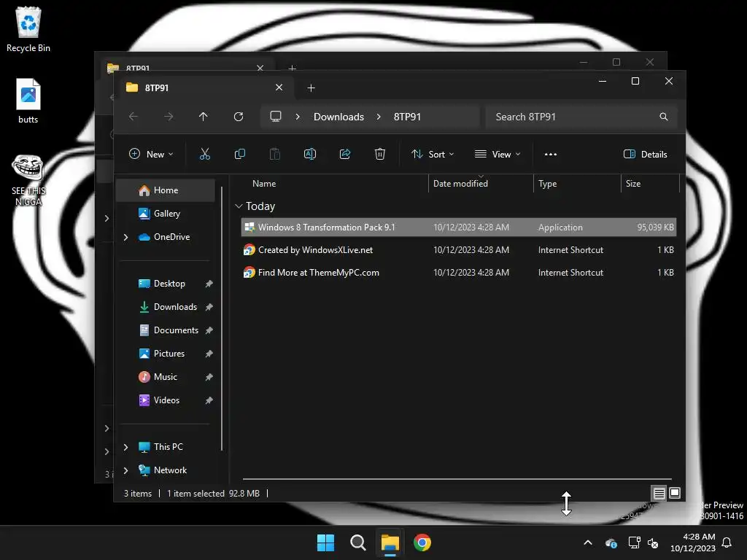Sort by the Name column header
Screen dimensions: 747x560
(x=264, y=184)
